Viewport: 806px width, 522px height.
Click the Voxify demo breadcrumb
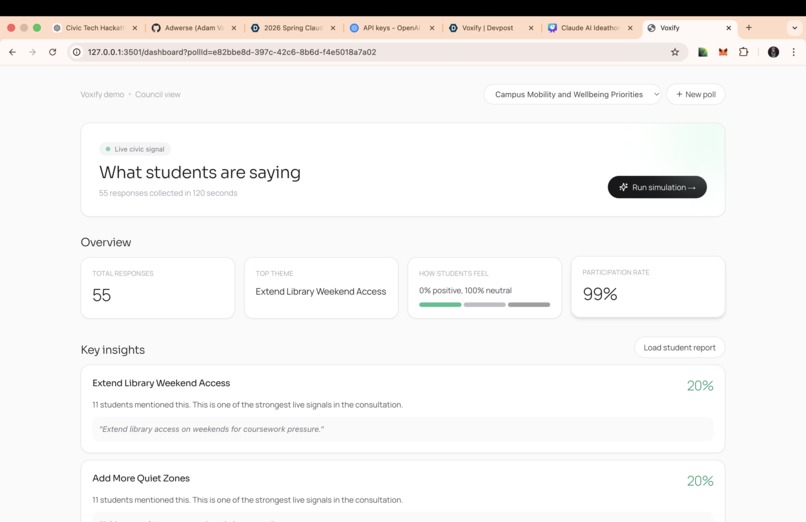102,95
